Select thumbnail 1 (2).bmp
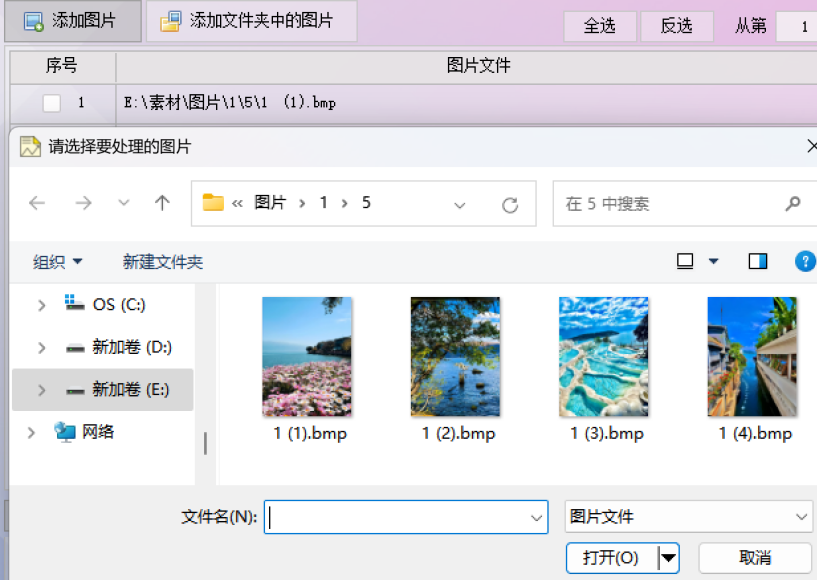This screenshot has width=817, height=580. [x=457, y=370]
